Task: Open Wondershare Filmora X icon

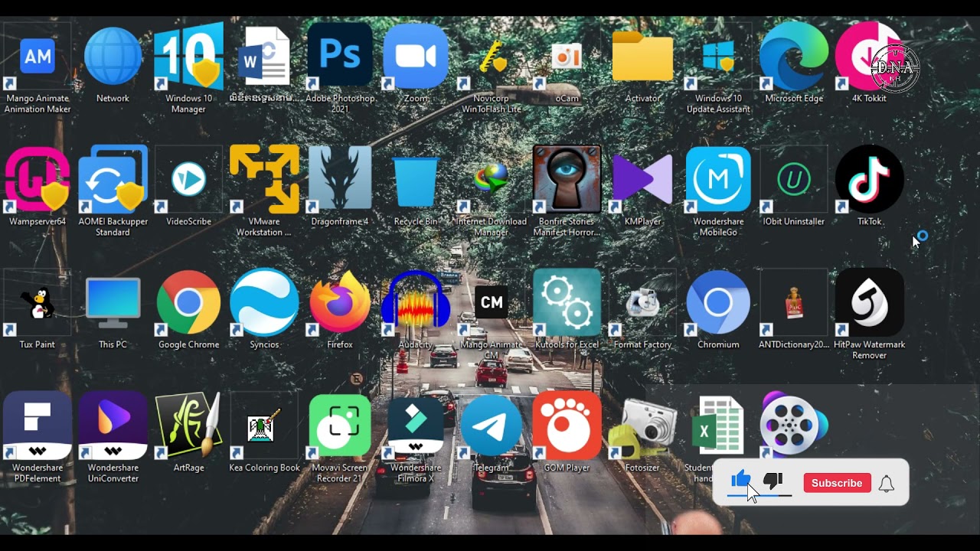Action: tap(416, 427)
